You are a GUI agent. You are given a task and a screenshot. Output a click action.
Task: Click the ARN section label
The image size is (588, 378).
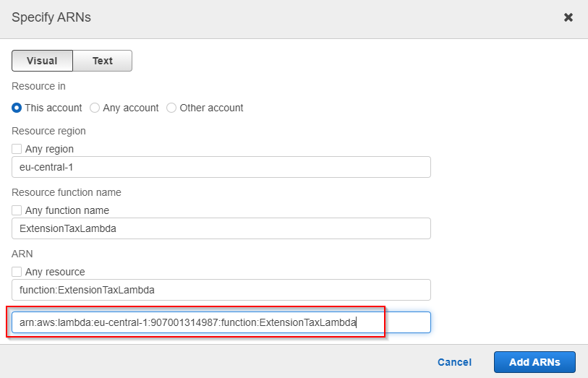(x=22, y=254)
